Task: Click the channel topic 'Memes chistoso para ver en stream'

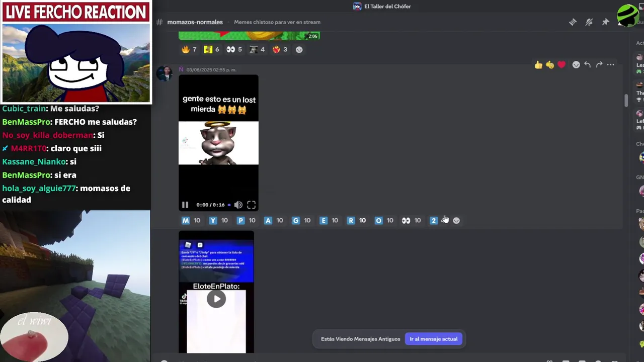Action: point(277,22)
